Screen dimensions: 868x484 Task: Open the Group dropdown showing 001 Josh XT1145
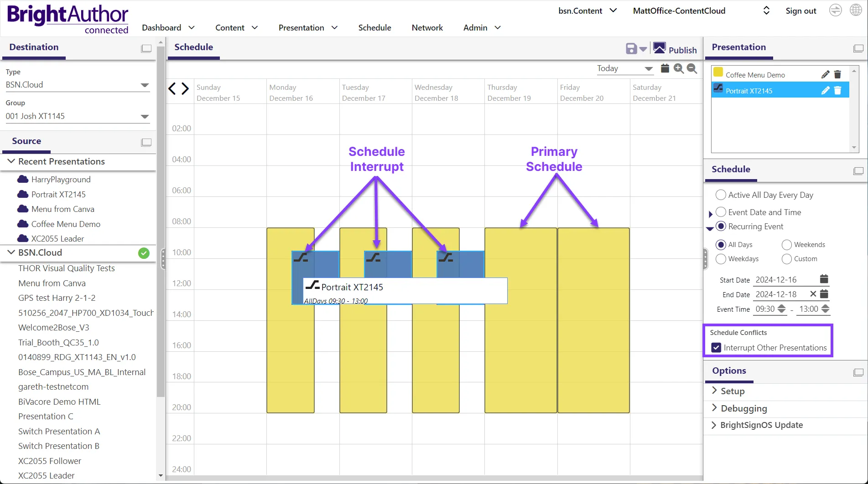point(78,116)
